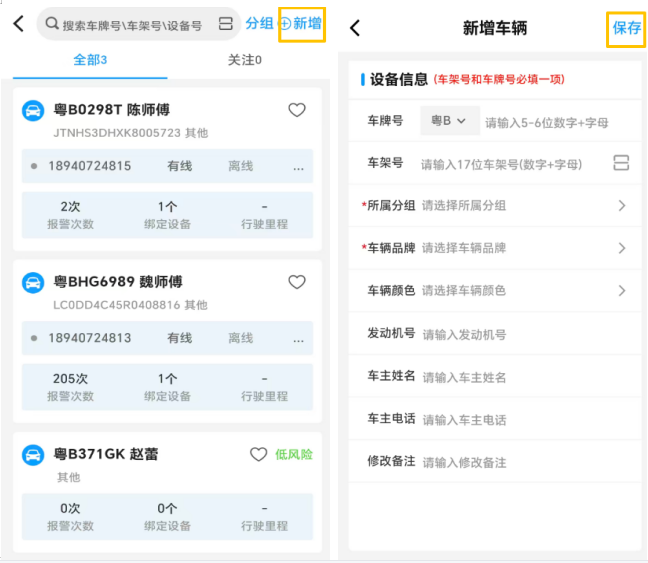The image size is (648, 563).
Task: Open more options for device 18940724815
Action: (298, 167)
